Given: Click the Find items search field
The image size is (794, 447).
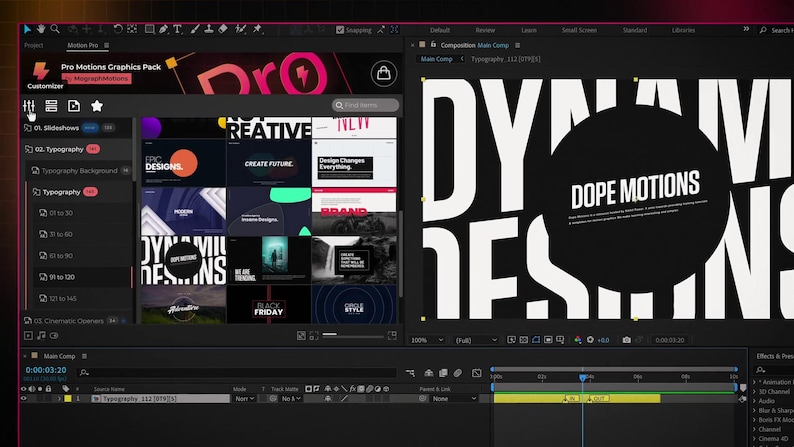Looking at the screenshot, I should (x=366, y=105).
